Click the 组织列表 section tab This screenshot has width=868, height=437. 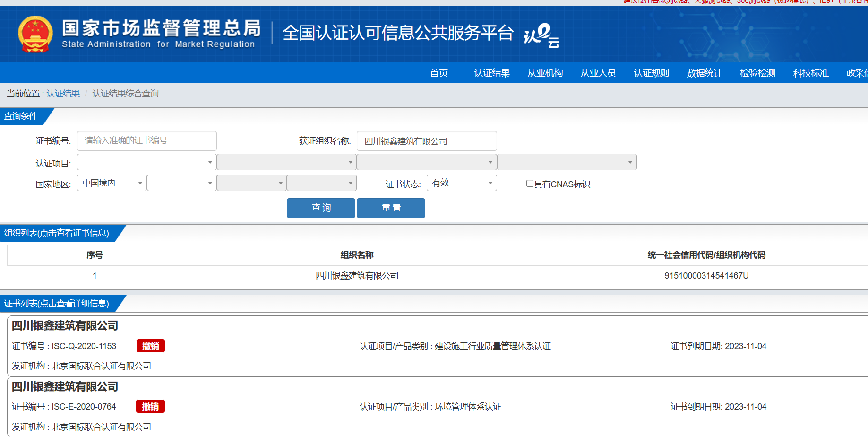pyautogui.click(x=57, y=233)
